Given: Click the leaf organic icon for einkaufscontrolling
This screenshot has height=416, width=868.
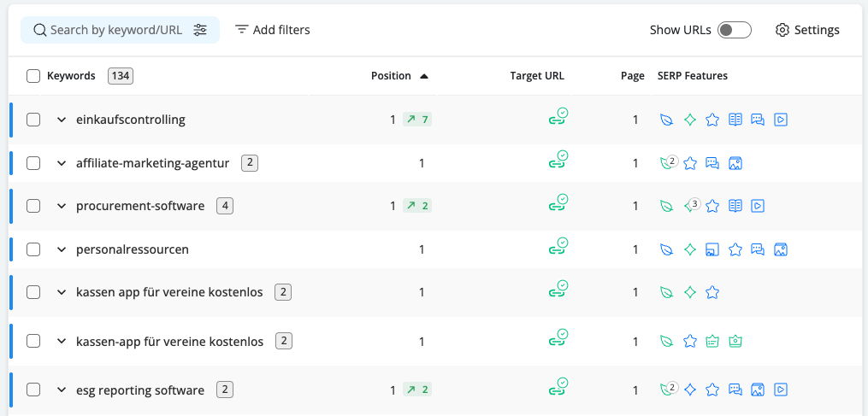Looking at the screenshot, I should tap(667, 120).
